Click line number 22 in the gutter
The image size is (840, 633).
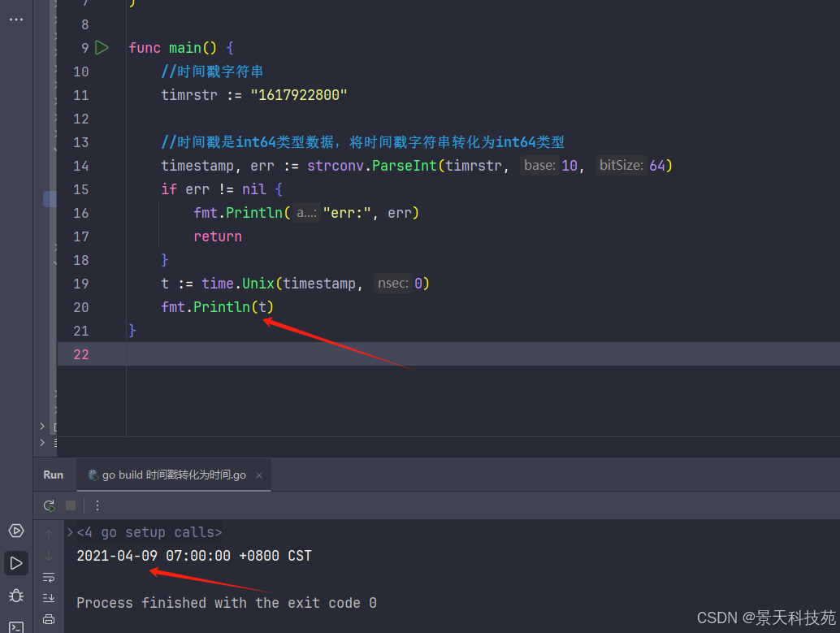tap(81, 354)
